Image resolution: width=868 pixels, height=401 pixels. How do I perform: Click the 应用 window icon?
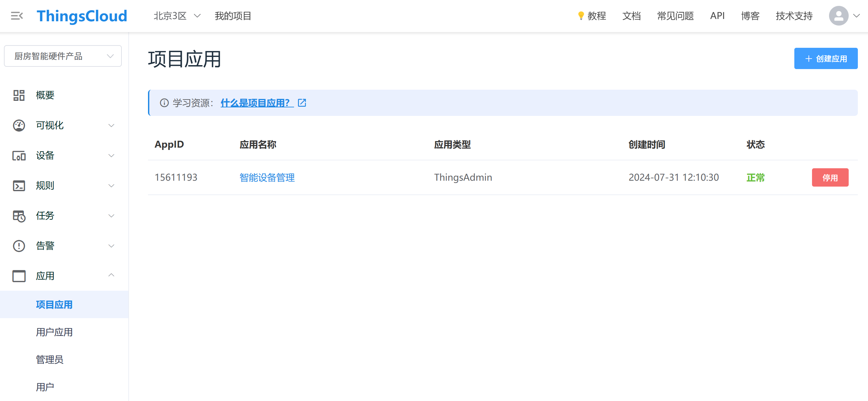pyautogui.click(x=19, y=276)
